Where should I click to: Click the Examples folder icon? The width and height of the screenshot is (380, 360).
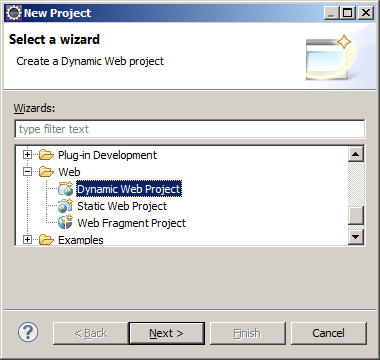click(46, 240)
